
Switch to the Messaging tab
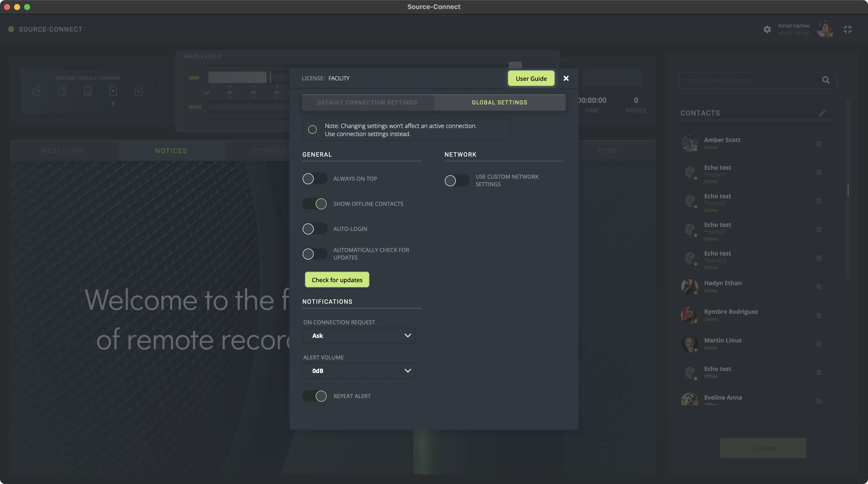click(x=63, y=151)
